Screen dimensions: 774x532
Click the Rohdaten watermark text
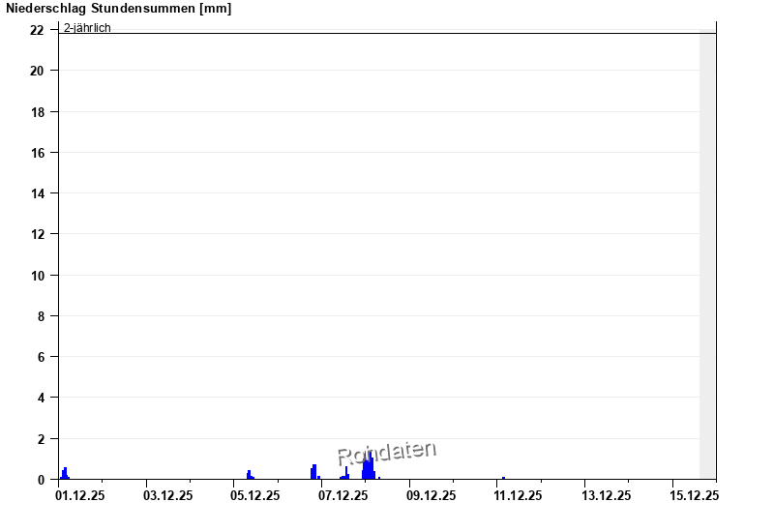click(x=387, y=453)
